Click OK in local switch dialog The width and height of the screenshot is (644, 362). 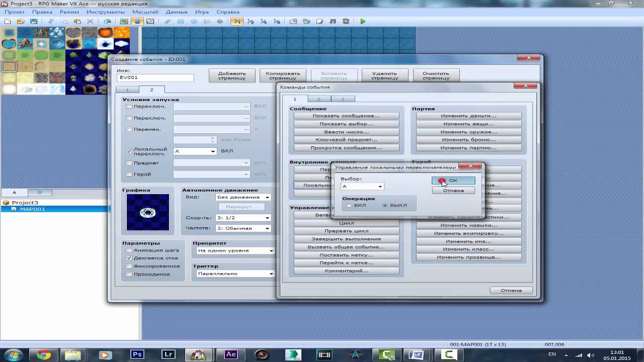tap(453, 180)
